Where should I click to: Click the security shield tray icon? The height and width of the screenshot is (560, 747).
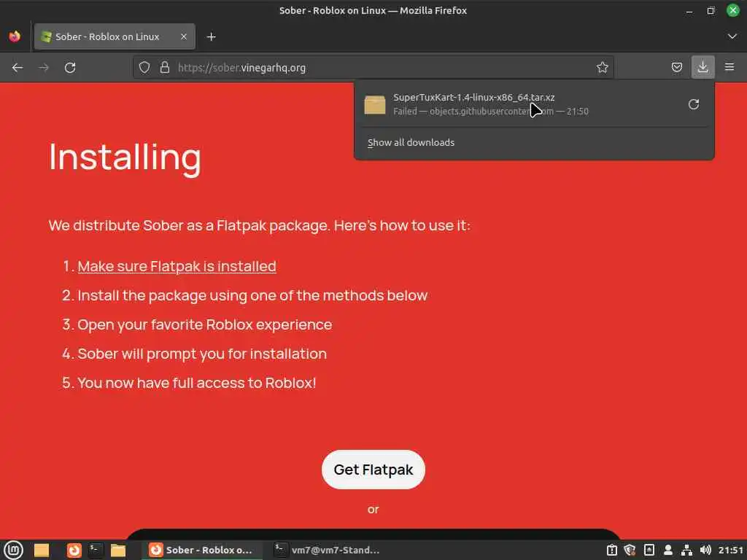(x=630, y=550)
